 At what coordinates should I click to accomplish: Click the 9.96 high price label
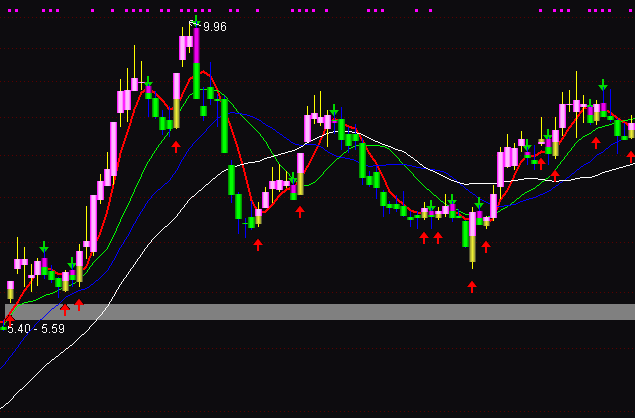point(214,27)
